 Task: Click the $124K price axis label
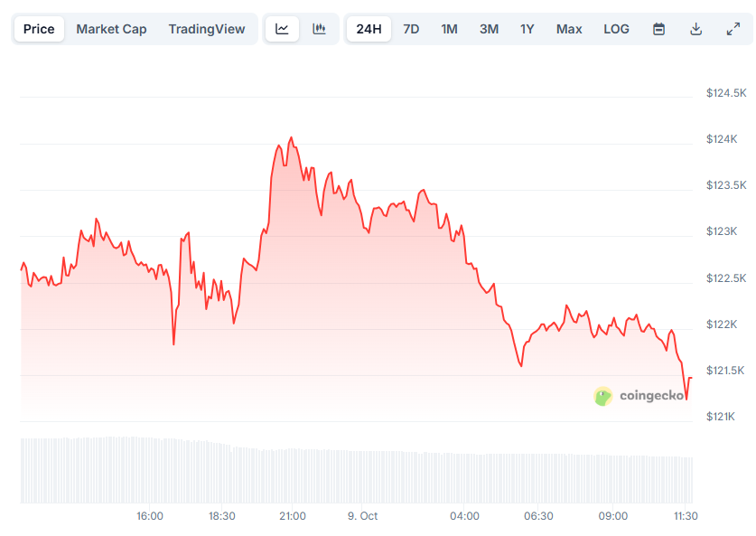[722, 139]
